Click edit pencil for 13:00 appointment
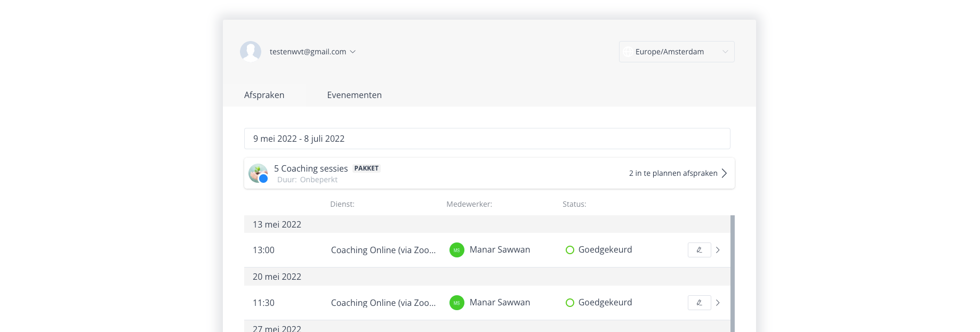Viewport: 980px width, 332px height. [699, 250]
